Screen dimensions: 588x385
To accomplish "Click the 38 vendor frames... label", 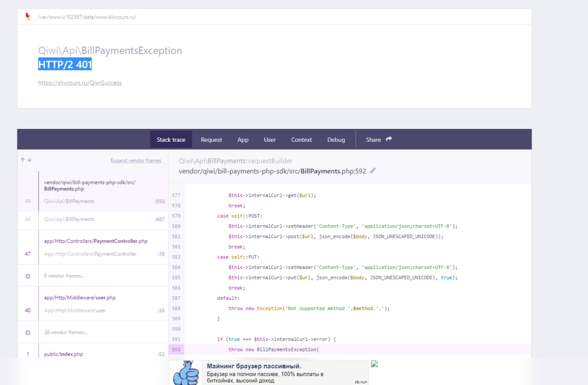I will (66, 332).
